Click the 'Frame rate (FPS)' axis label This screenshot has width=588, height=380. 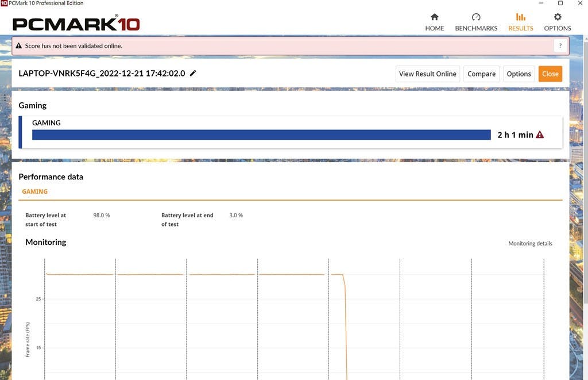[28, 339]
